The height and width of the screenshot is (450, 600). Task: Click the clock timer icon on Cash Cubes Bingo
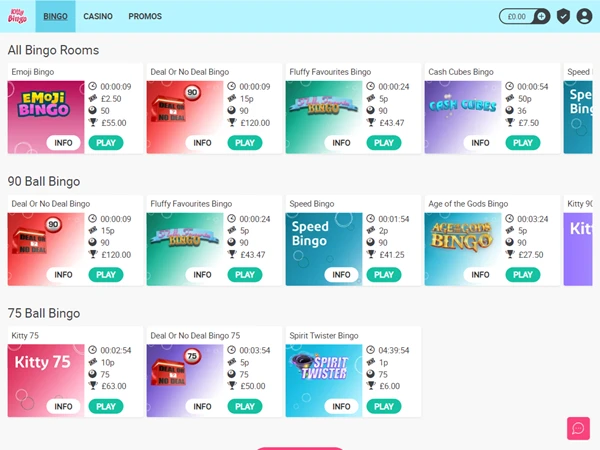click(x=509, y=86)
